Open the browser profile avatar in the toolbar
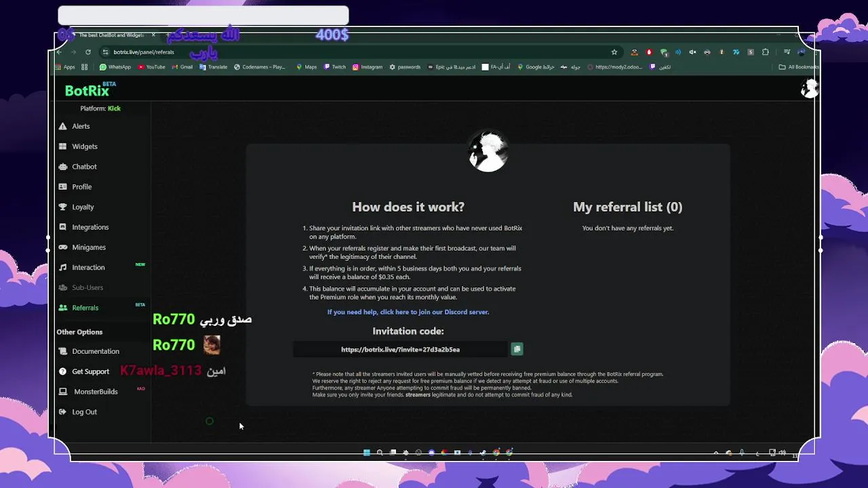868x488 pixels. pyautogui.click(x=801, y=52)
